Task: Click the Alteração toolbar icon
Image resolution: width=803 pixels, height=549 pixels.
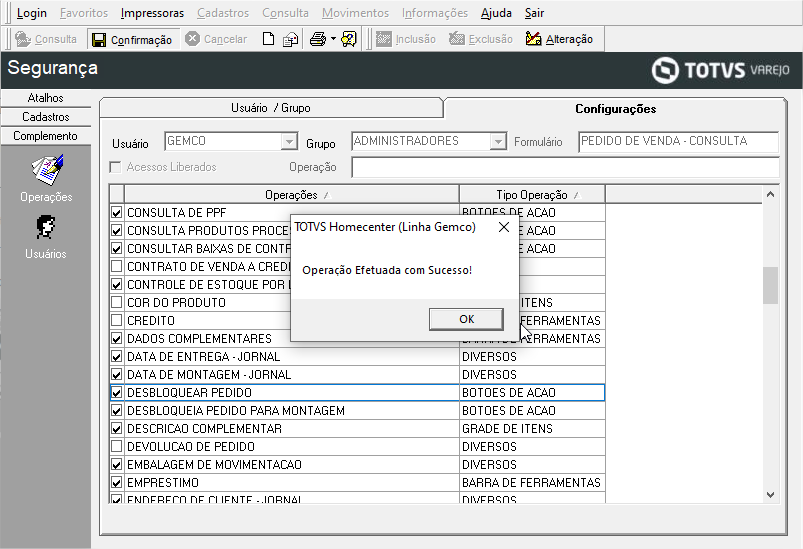Action: pos(533,38)
